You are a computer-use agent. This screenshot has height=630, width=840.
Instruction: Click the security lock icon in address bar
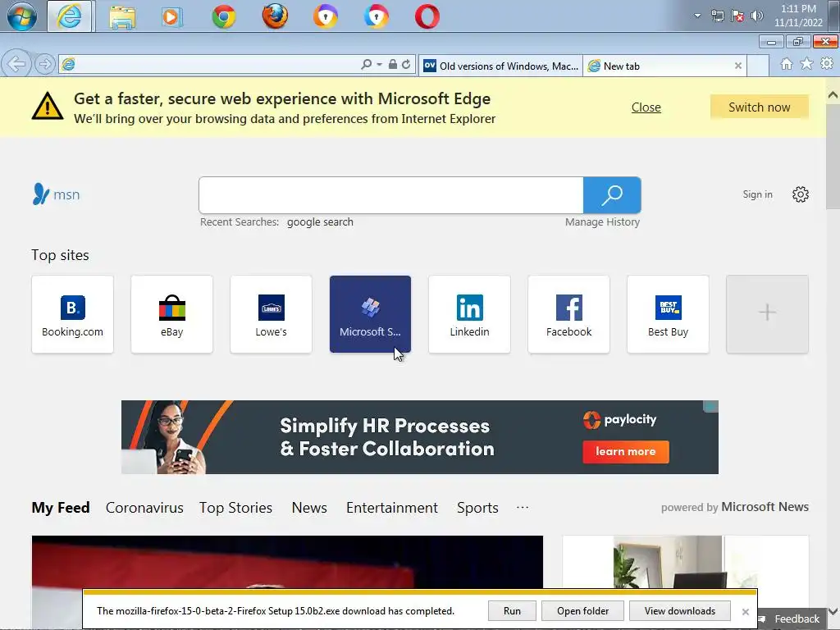tap(393, 64)
